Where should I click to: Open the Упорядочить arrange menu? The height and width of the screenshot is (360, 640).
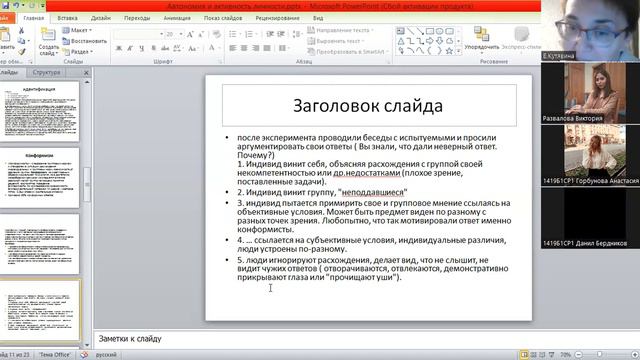482,39
